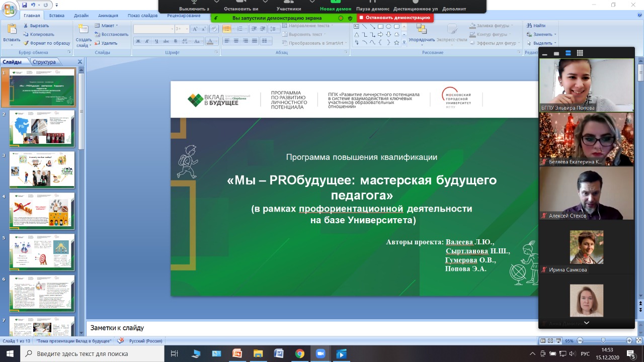Click Остановить демонстрацию to stop sharing

click(394, 18)
